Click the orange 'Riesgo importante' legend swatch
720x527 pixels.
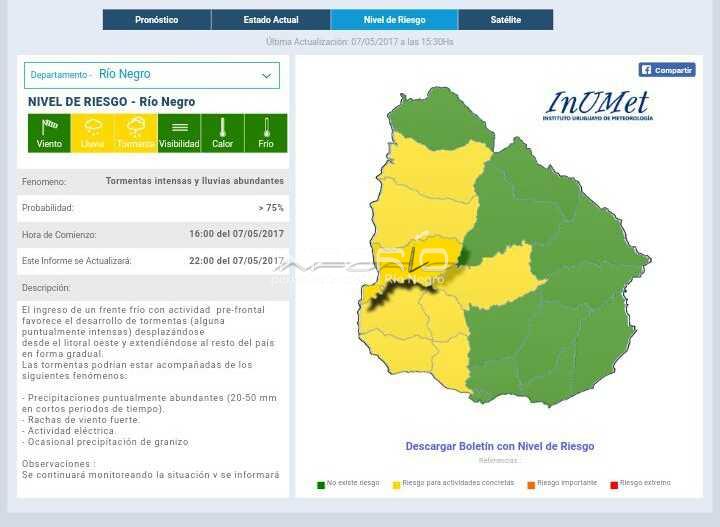(531, 484)
